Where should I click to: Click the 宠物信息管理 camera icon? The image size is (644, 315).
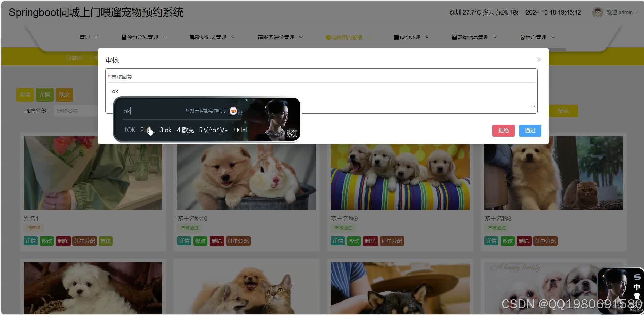(454, 37)
